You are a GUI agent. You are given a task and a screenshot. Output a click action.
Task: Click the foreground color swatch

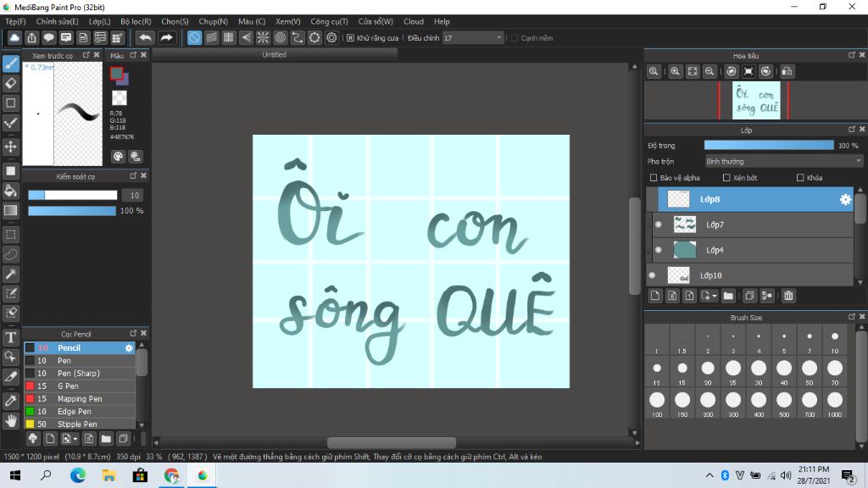[x=116, y=73]
